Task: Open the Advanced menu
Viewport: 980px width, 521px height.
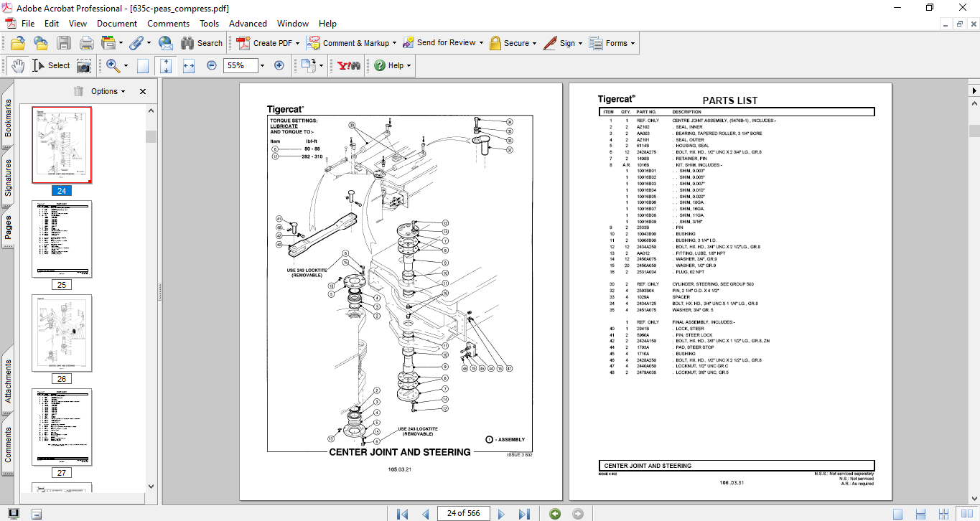Action: (248, 24)
